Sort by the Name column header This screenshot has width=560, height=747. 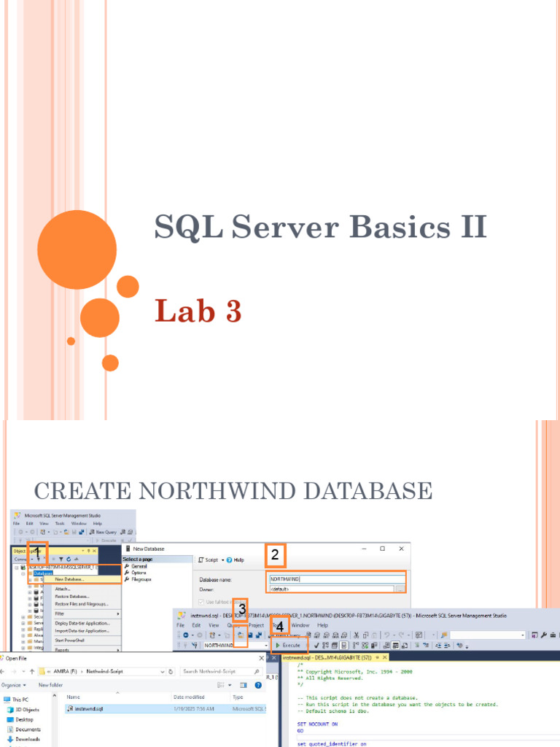click(x=73, y=697)
